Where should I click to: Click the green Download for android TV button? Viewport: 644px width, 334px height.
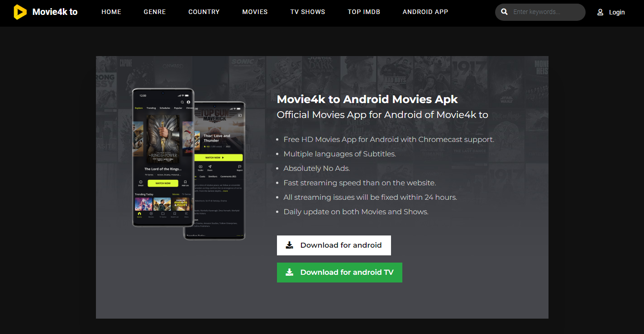pyautogui.click(x=339, y=273)
